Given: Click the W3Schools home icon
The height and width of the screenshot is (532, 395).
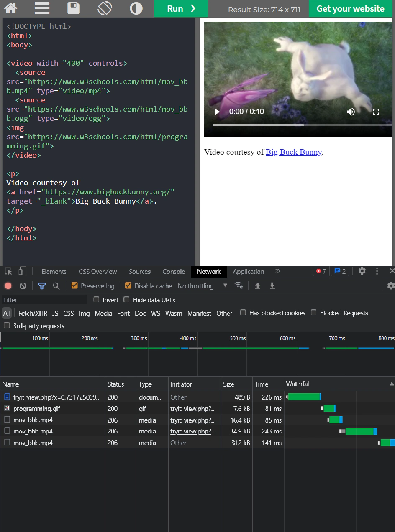Looking at the screenshot, I should 10,8.
